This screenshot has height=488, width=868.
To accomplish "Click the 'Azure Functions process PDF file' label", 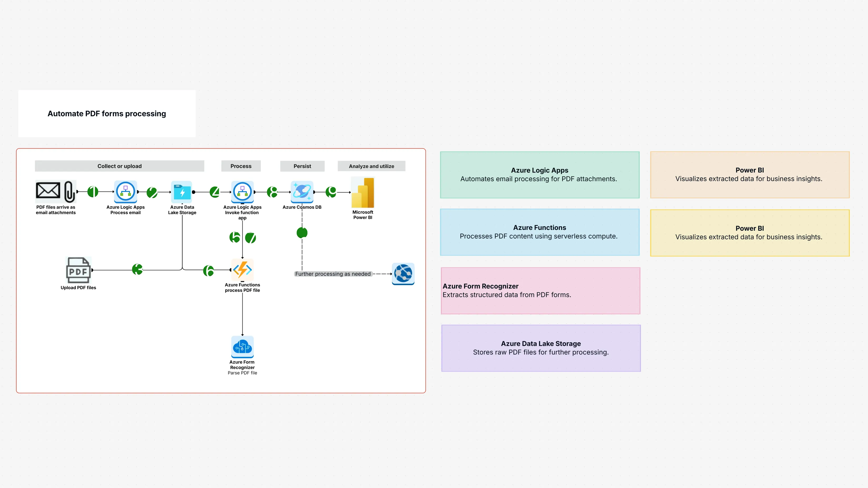I will coord(242,287).
